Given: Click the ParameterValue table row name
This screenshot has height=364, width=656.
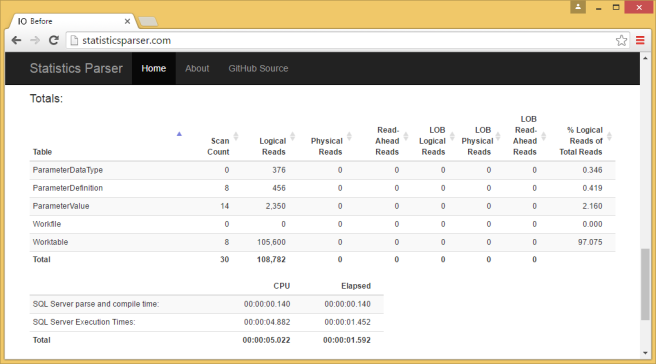Looking at the screenshot, I should pos(61,206).
